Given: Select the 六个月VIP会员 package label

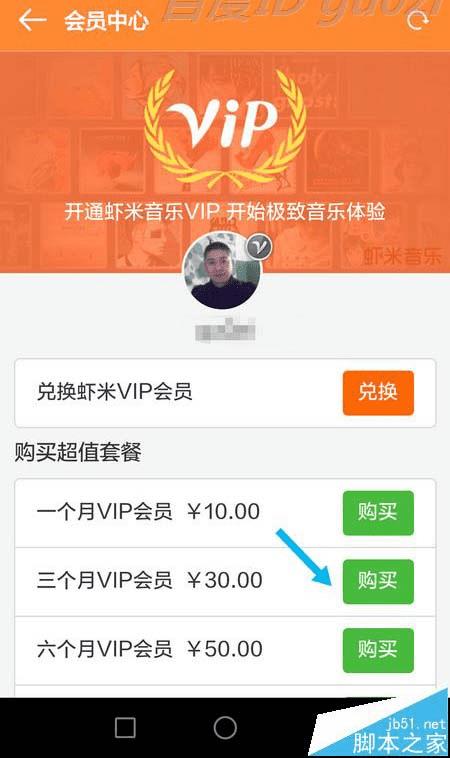Looking at the screenshot, I should click(104, 649).
